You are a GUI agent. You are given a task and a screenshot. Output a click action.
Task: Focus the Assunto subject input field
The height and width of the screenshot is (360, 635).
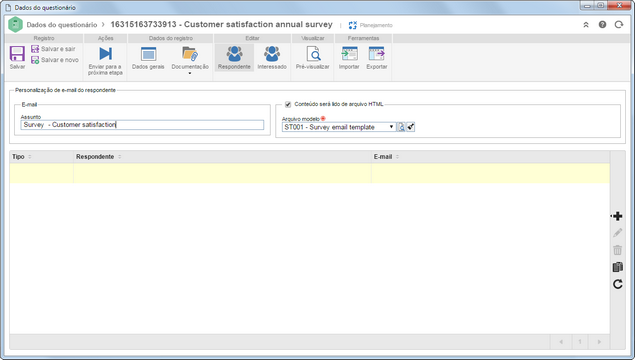click(x=142, y=125)
